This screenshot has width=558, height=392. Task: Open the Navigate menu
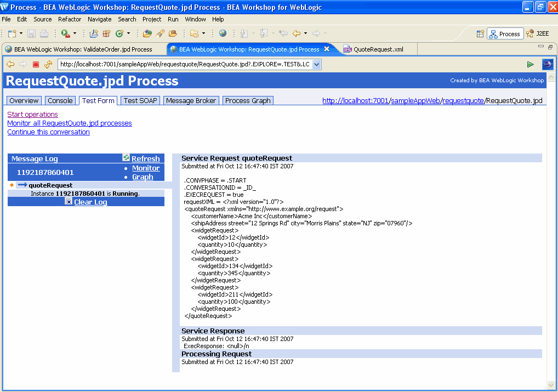pos(100,19)
